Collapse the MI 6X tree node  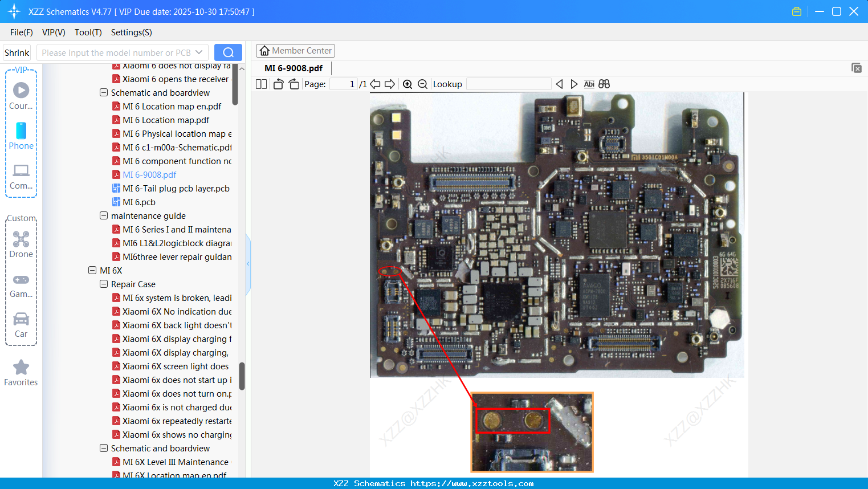click(92, 271)
